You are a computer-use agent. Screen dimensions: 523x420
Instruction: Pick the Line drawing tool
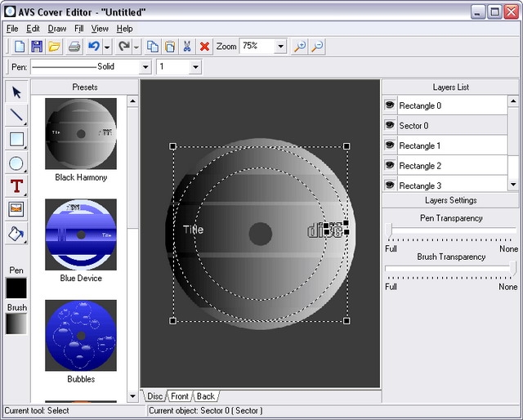[x=16, y=115]
